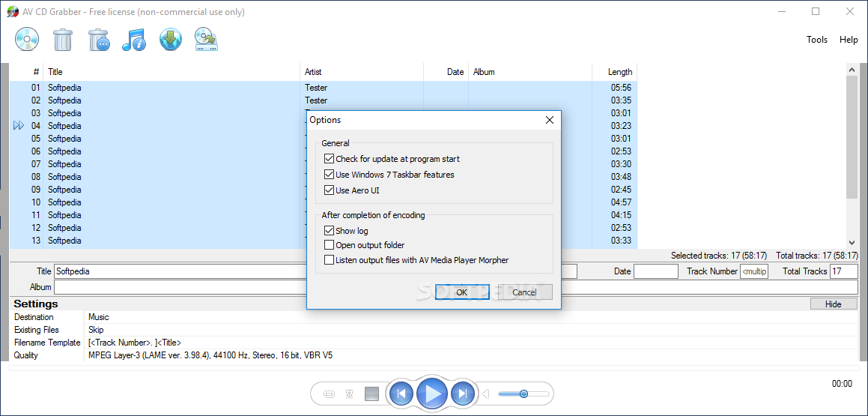Screen dimensions: 868x416
Task: Open the Tools menu
Action: 817,40
